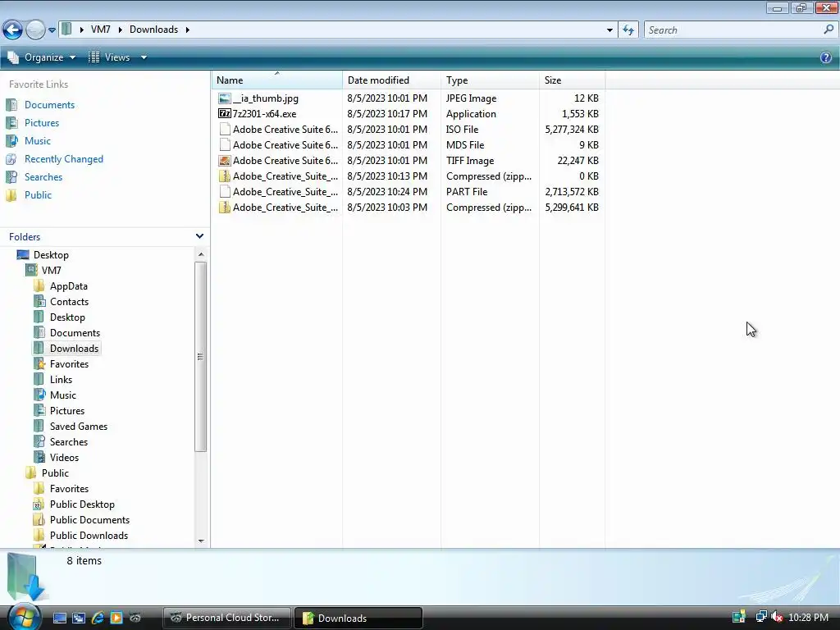Click the Back navigation arrow button
Screen dimensions: 840x630
pyautogui.click(x=13, y=30)
